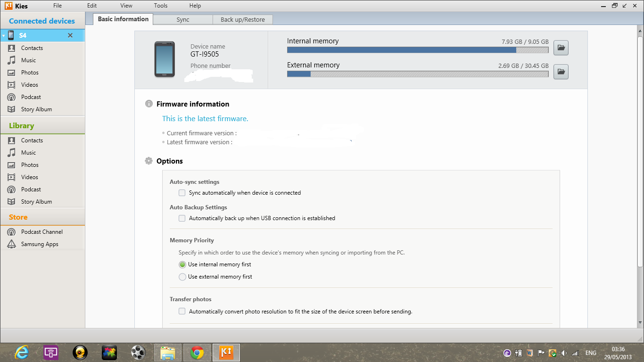Open Contacts in the Library section
644x362 pixels.
[32, 140]
